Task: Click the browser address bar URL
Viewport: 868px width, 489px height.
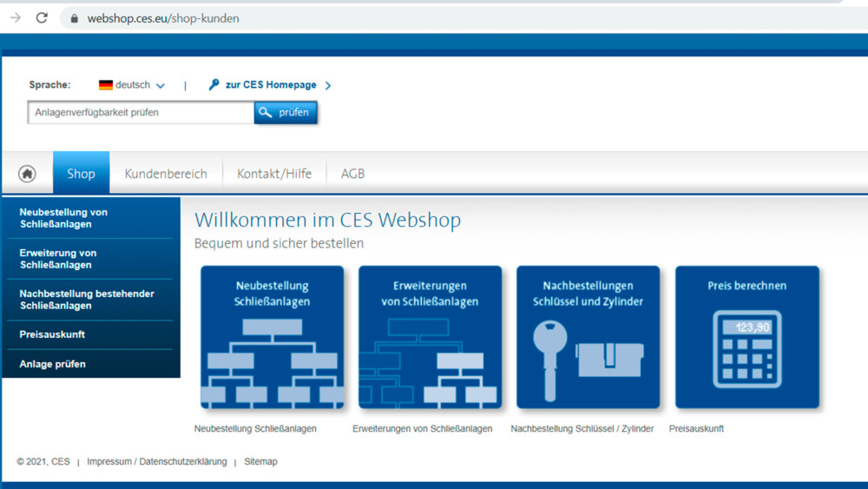Action: 163,18
